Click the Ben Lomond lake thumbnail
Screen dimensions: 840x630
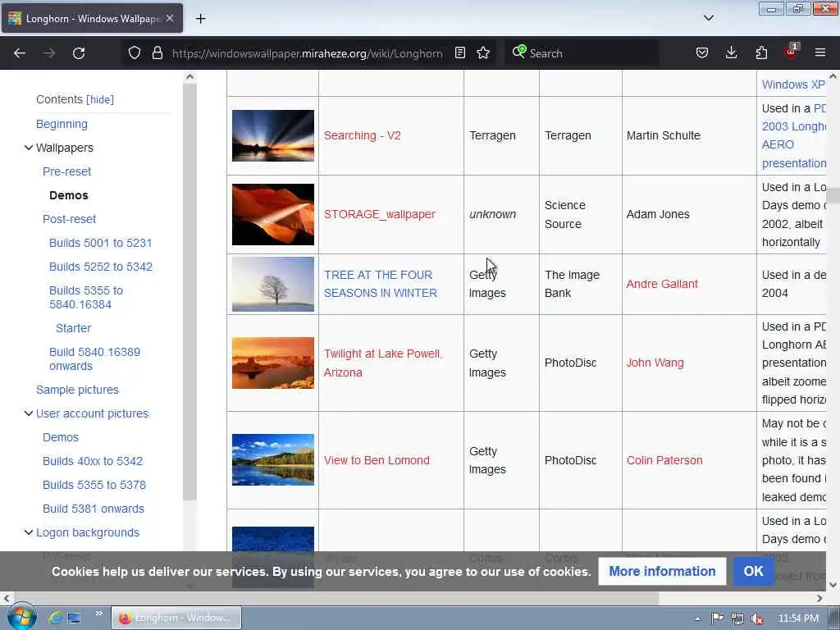pyautogui.click(x=273, y=459)
